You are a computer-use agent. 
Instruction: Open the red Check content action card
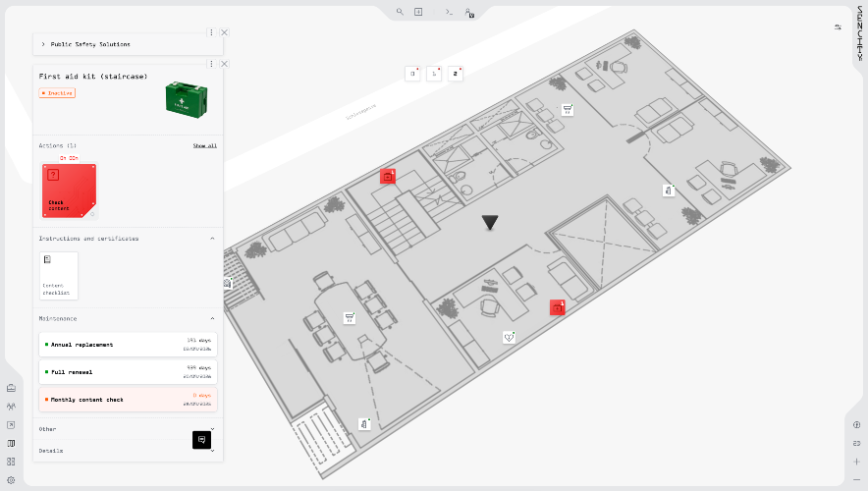69,190
